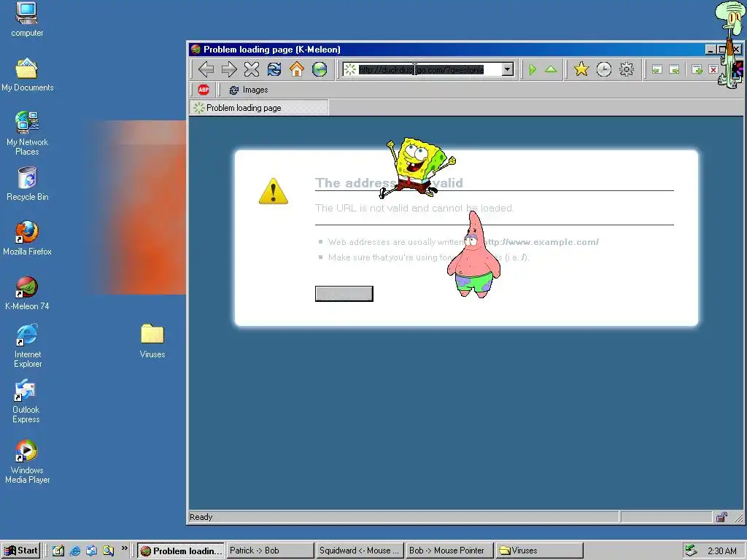Image resolution: width=747 pixels, height=560 pixels.
Task: Click the 'Ready' status bar text
Action: pos(201,517)
